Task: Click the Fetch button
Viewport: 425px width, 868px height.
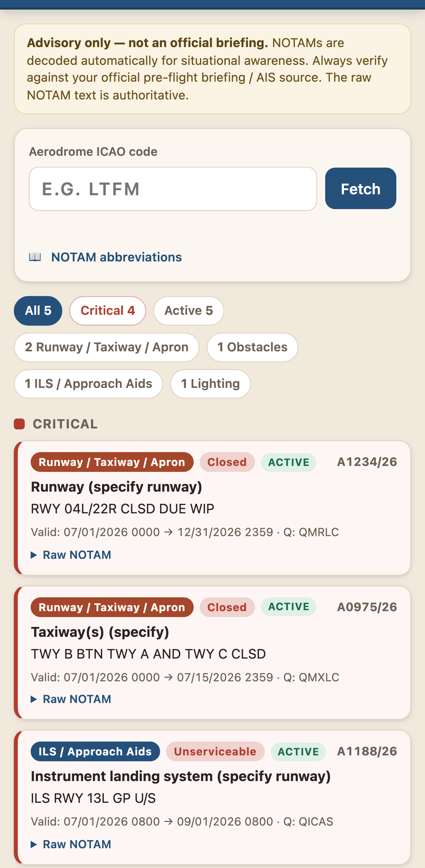Action: [360, 189]
